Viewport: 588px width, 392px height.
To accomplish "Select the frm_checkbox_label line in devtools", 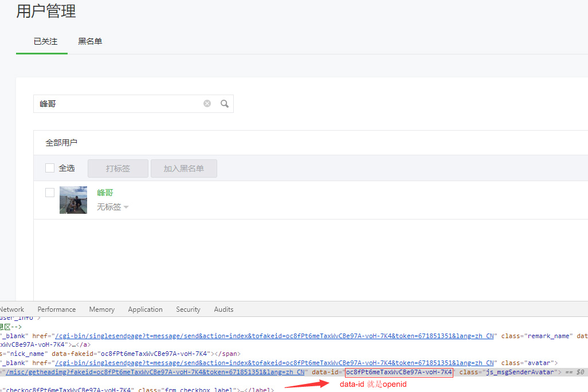I will (x=137, y=389).
